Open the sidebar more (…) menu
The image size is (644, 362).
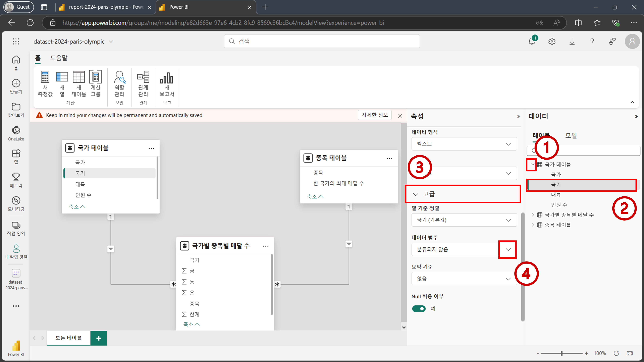click(x=16, y=306)
